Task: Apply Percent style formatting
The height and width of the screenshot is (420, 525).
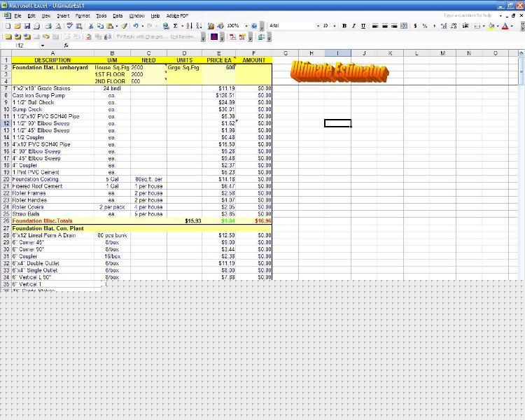Action: click(425, 26)
